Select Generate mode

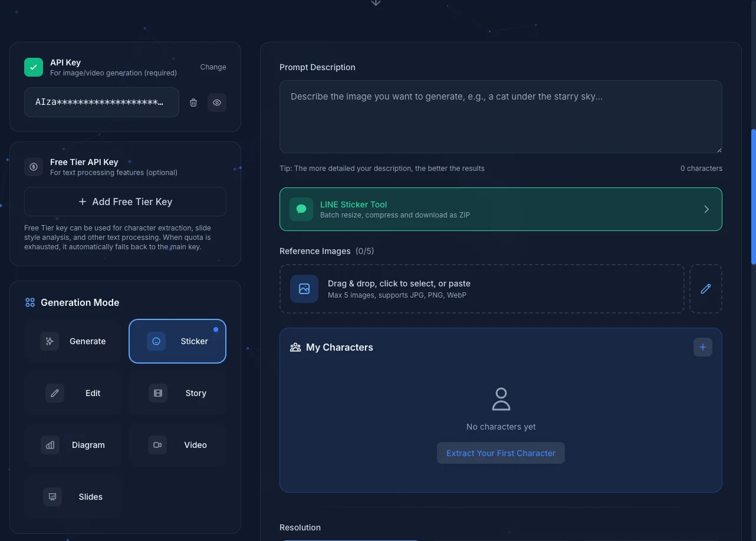pos(73,341)
